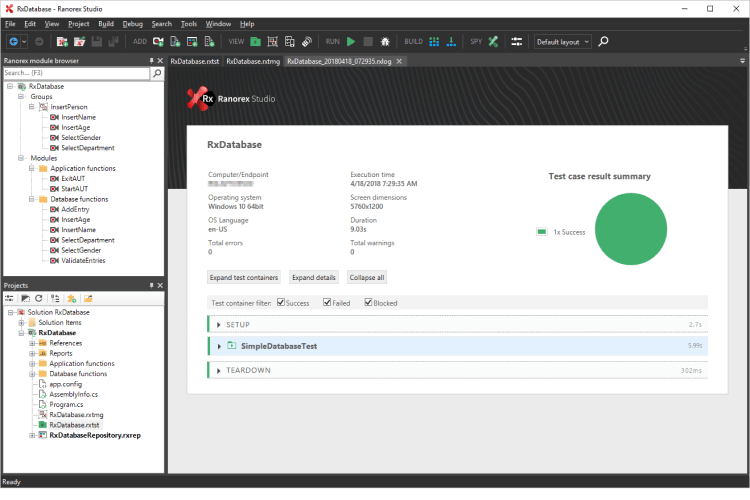Click Projects panel open folder icon
This screenshot has width=750, height=500.
[88, 298]
